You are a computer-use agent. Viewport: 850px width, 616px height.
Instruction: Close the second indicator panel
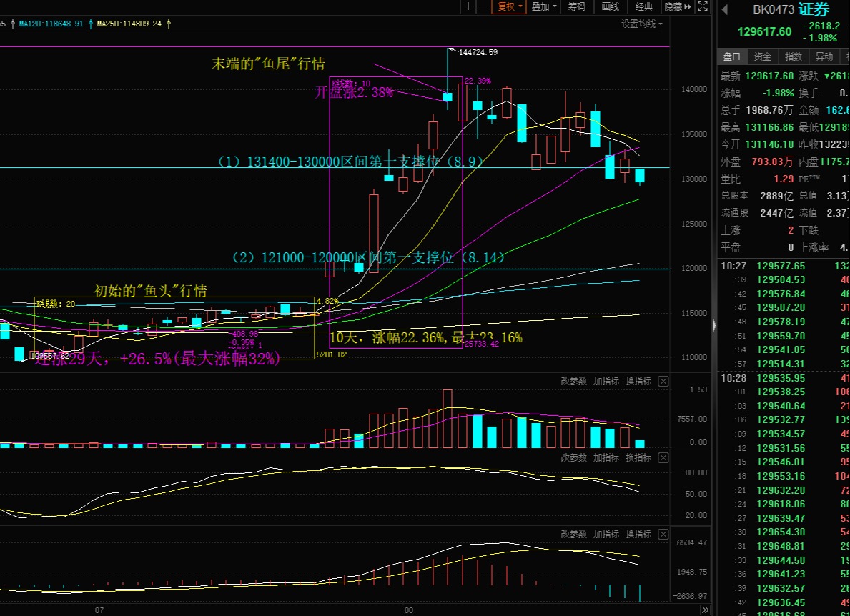(x=663, y=458)
